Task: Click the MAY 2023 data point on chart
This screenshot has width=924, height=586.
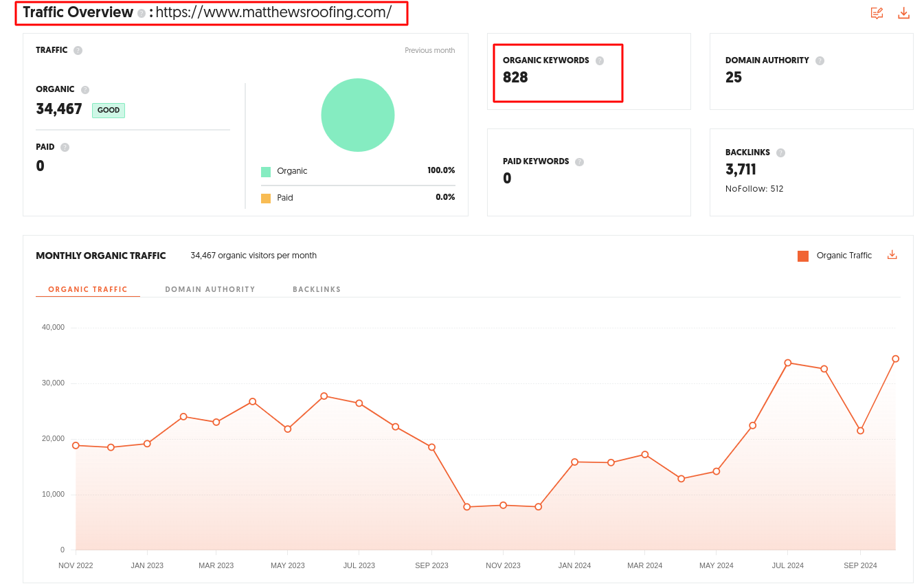Action: pyautogui.click(x=288, y=429)
